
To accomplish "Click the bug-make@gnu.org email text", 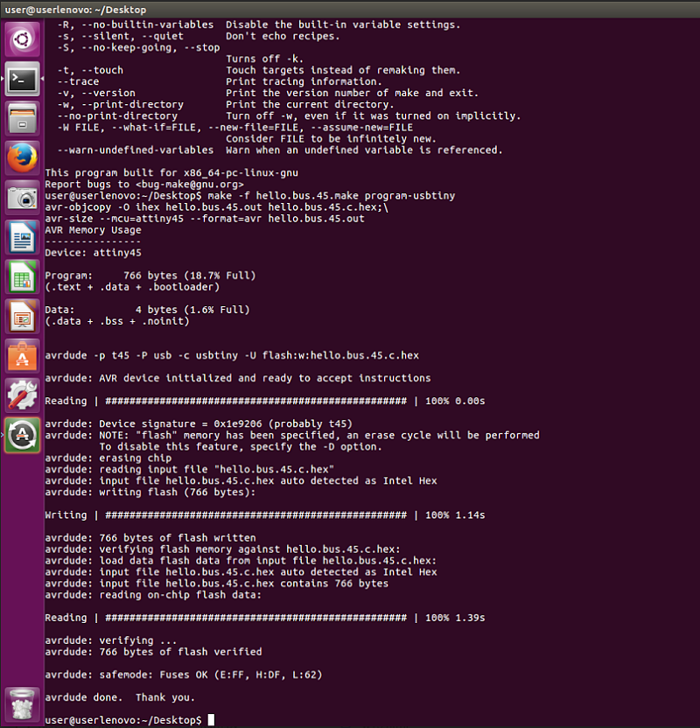I will pyautogui.click(x=190, y=185).
